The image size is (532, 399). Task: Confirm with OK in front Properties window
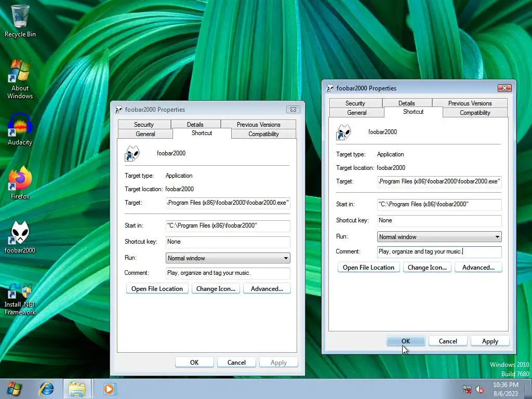(406, 341)
